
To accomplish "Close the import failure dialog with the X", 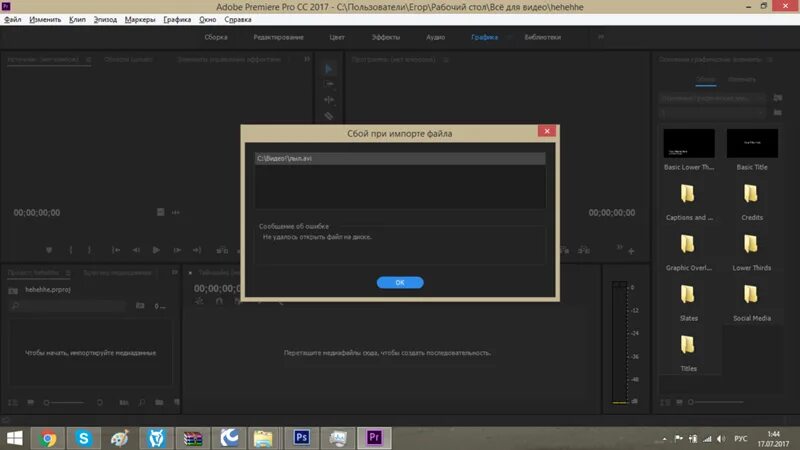I will 546,131.
